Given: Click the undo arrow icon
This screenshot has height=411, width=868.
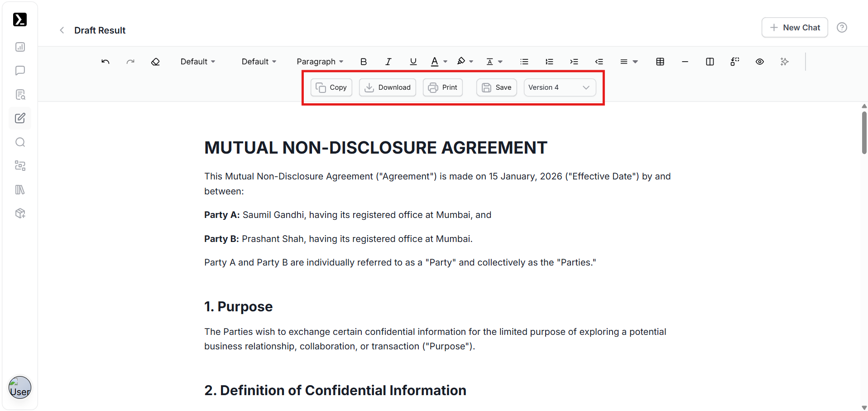Looking at the screenshot, I should click(106, 62).
